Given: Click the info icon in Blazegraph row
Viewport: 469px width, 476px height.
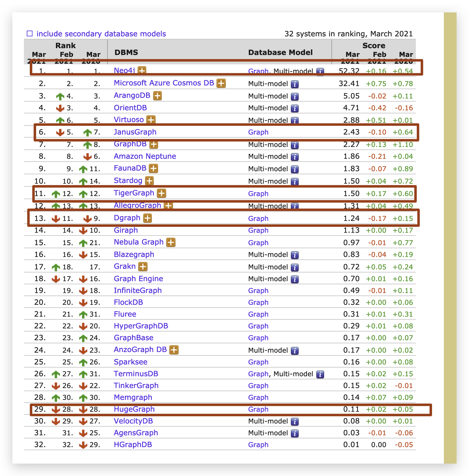Looking at the screenshot, I should click(295, 255).
